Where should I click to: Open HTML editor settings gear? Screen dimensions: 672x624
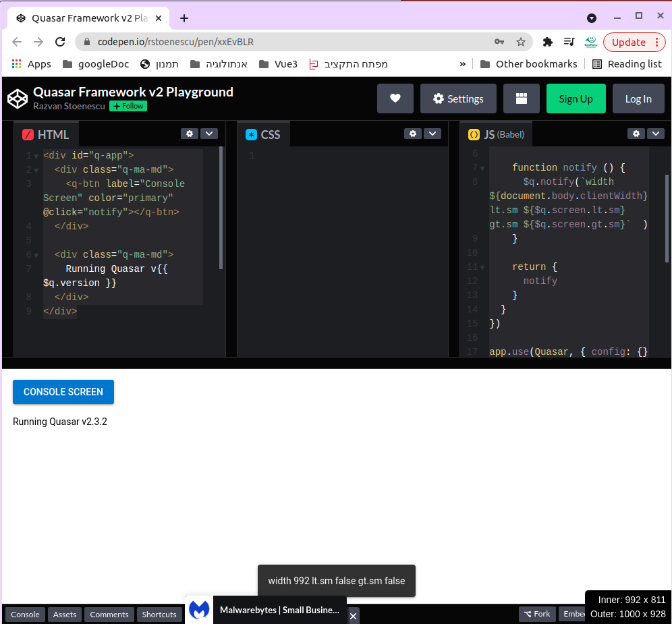190,134
